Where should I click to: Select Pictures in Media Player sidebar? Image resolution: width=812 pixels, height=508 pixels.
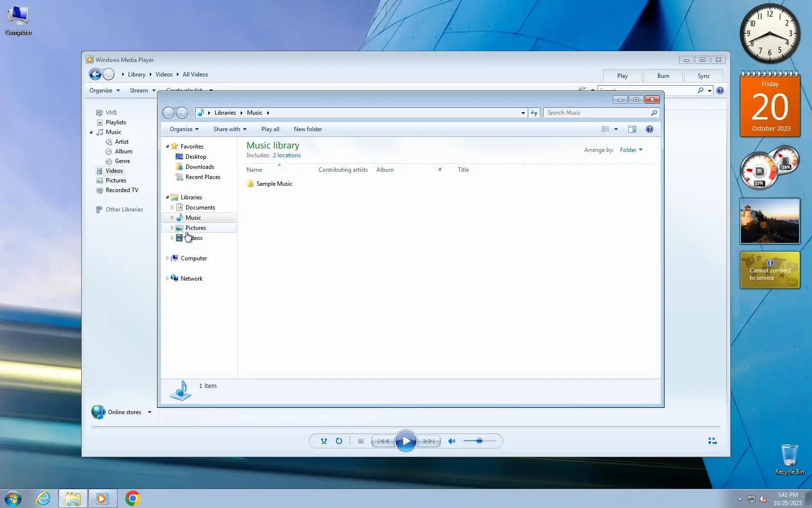click(116, 180)
